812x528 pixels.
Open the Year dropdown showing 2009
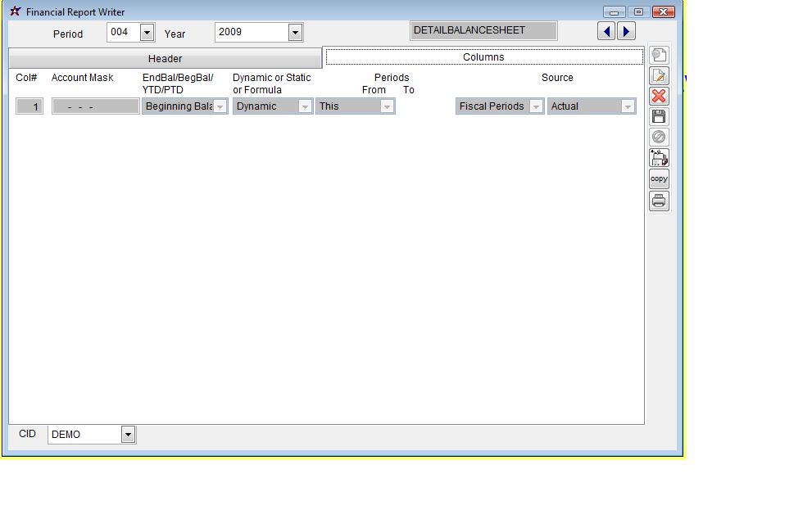point(295,33)
